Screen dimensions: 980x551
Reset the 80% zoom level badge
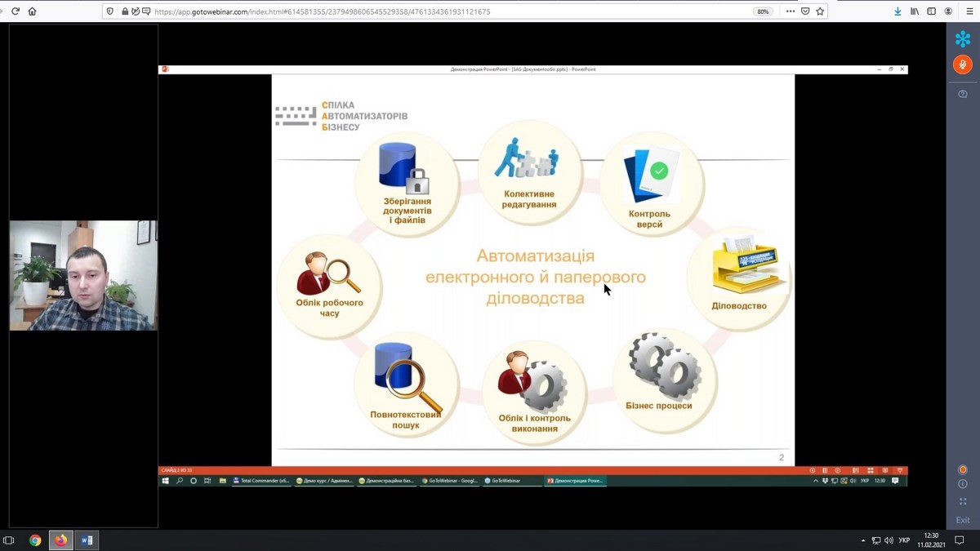point(763,11)
